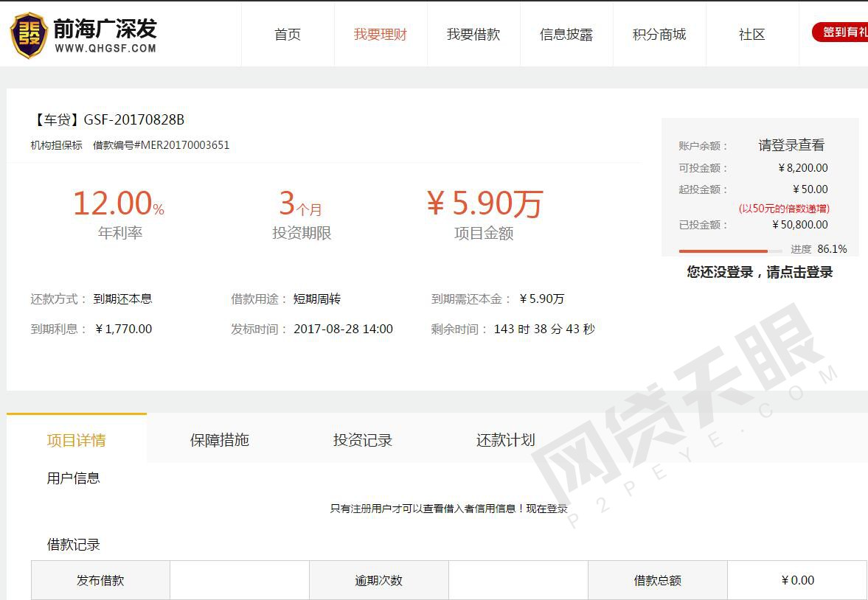
Task: Switch to the 项目详情 tab
Action: coord(77,440)
